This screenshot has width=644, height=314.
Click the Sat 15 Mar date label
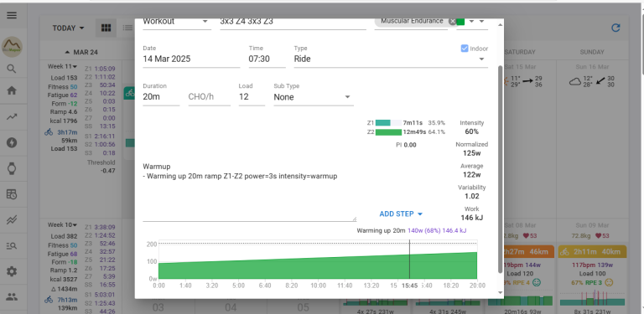tap(520, 66)
